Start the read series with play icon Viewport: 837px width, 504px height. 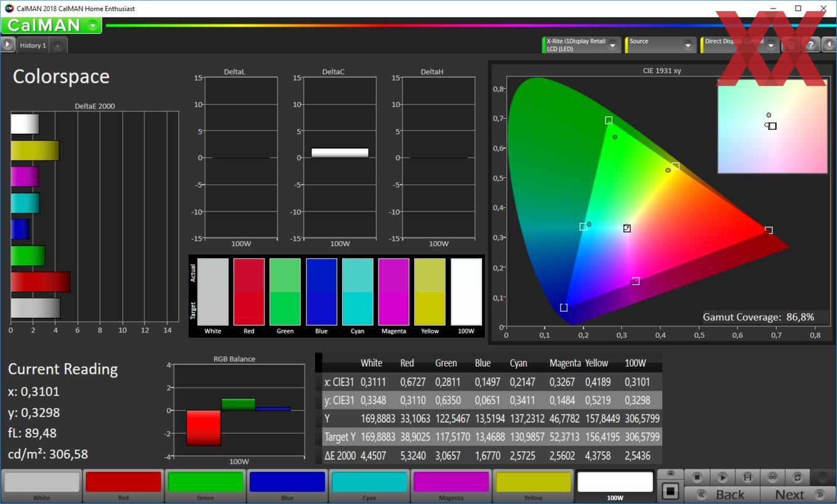pos(723,477)
